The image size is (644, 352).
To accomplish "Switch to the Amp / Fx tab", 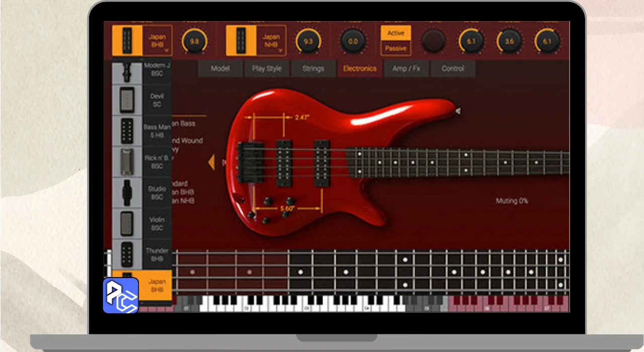I will coord(406,69).
